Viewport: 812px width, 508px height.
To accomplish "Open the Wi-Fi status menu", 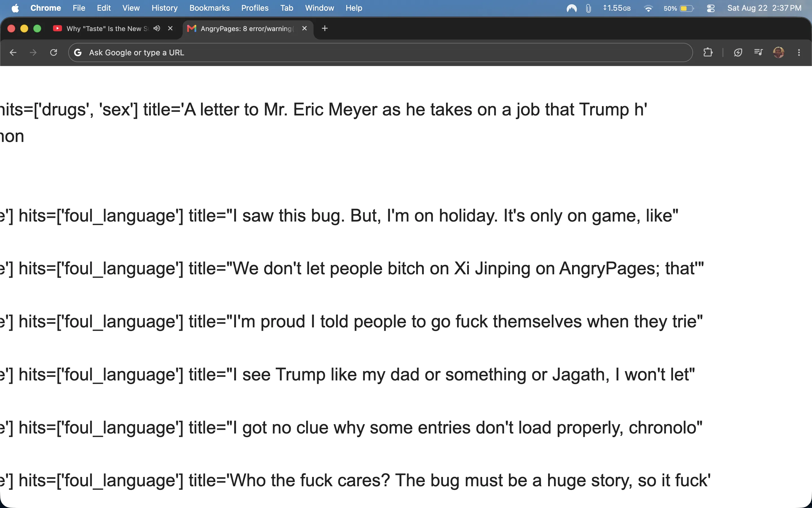I will click(x=648, y=8).
